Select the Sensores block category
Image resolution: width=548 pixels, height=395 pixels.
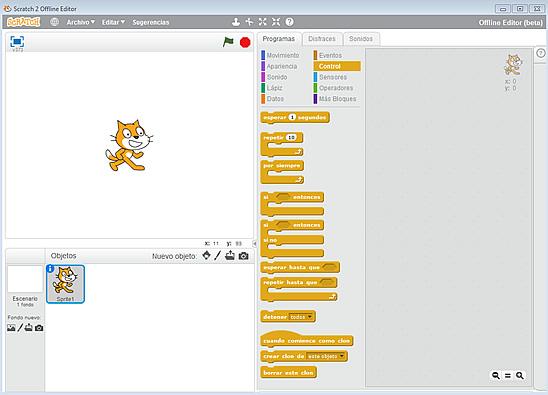coord(330,77)
